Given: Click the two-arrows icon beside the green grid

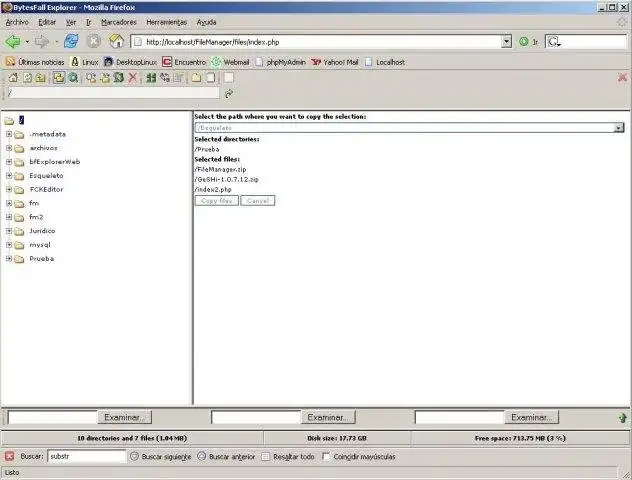Looking at the screenshot, I should click(165, 78).
